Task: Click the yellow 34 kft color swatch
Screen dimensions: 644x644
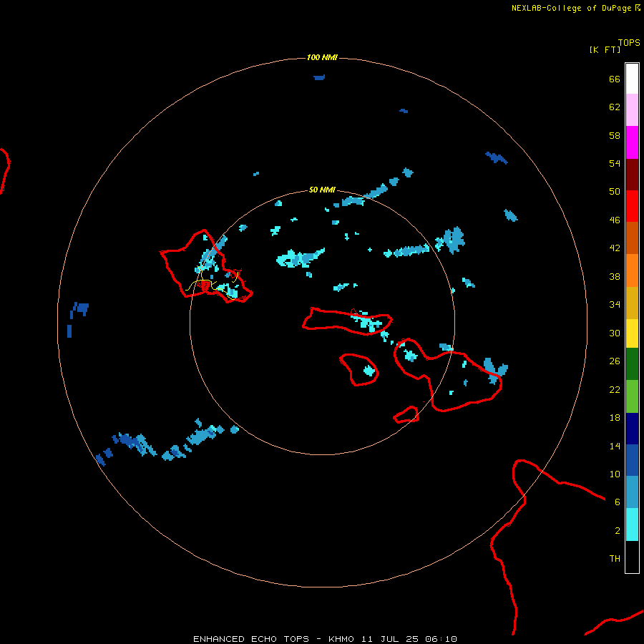Action: (632, 333)
